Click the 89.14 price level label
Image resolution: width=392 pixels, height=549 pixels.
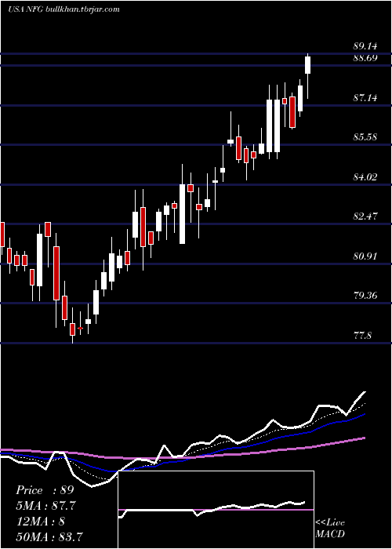365,46
